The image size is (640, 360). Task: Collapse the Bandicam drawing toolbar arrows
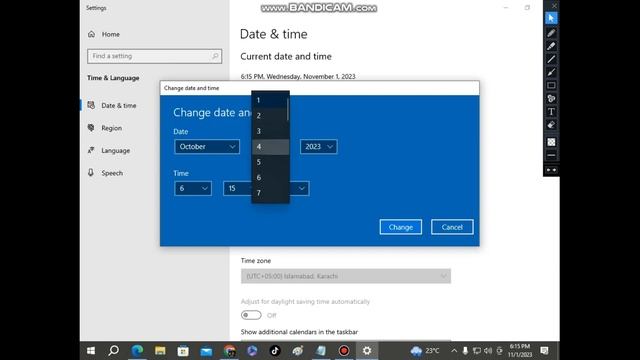[x=551, y=170]
